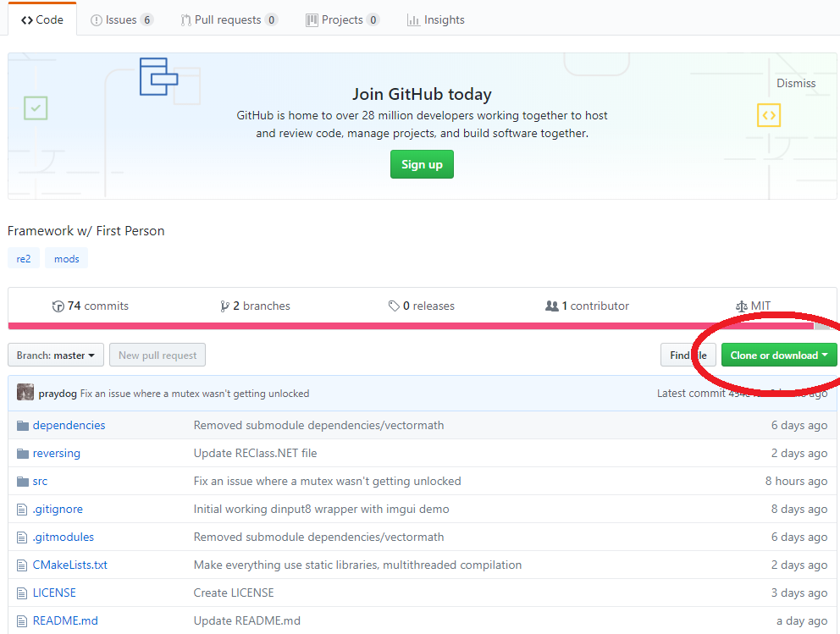840x634 pixels.
Task: Click 'a day ago' timestamp for README.md
Action: (802, 620)
